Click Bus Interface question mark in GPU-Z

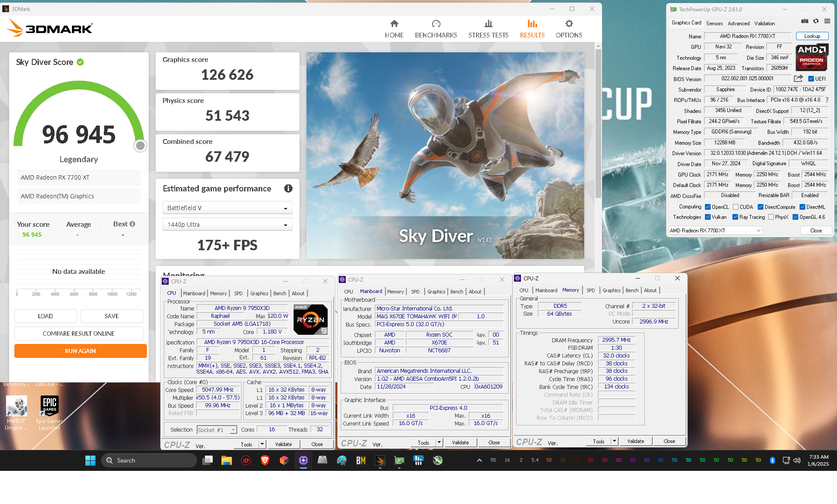click(x=827, y=100)
